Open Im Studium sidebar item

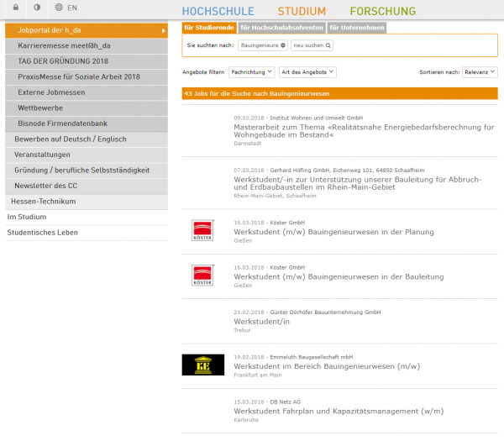pos(87,218)
